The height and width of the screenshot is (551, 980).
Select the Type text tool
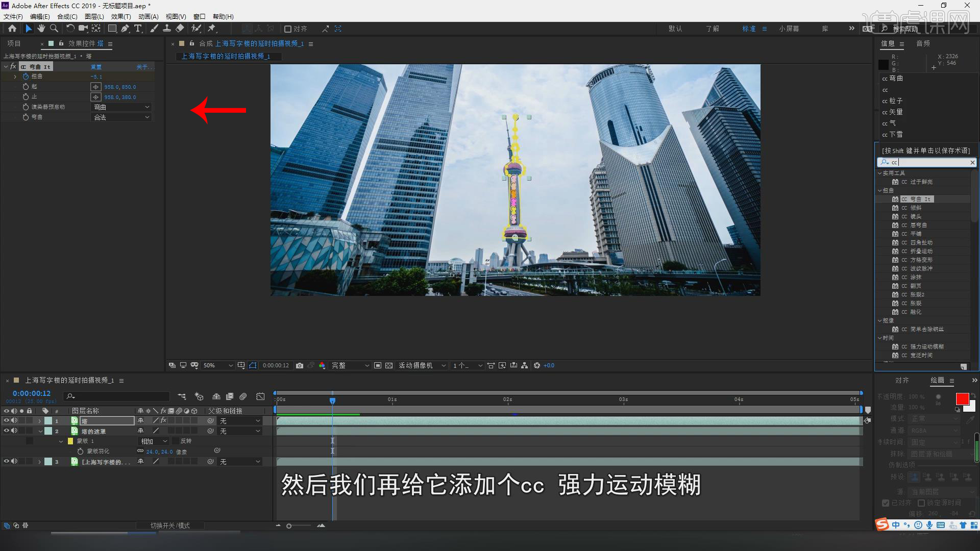click(x=138, y=29)
